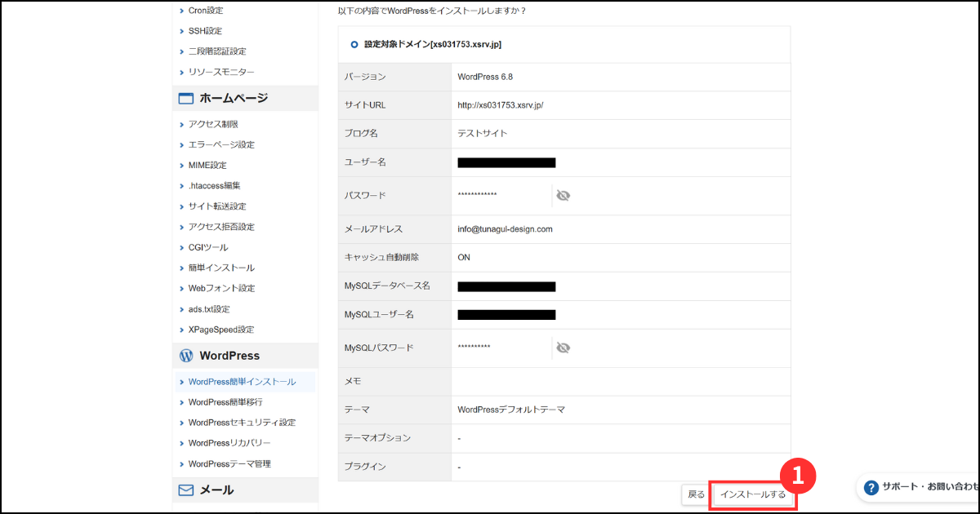This screenshot has height=514, width=980.
Task: Click the WordPressデフォルトテーマ value
Action: (x=511, y=410)
